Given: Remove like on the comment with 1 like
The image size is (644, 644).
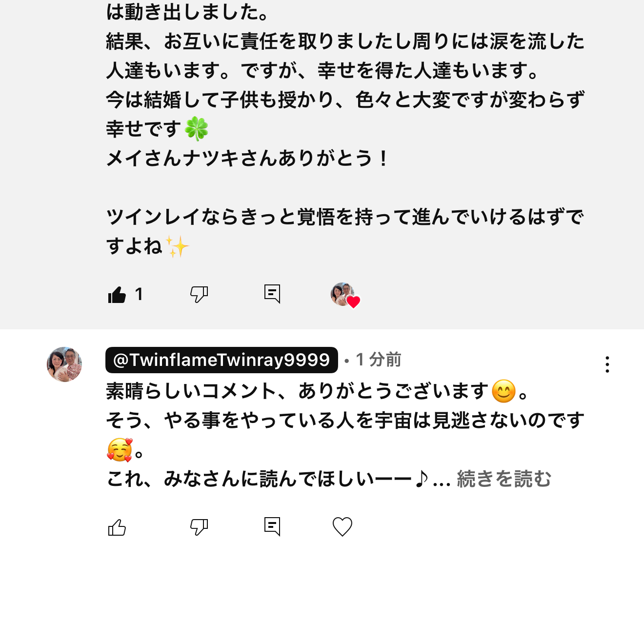Looking at the screenshot, I should [117, 295].
